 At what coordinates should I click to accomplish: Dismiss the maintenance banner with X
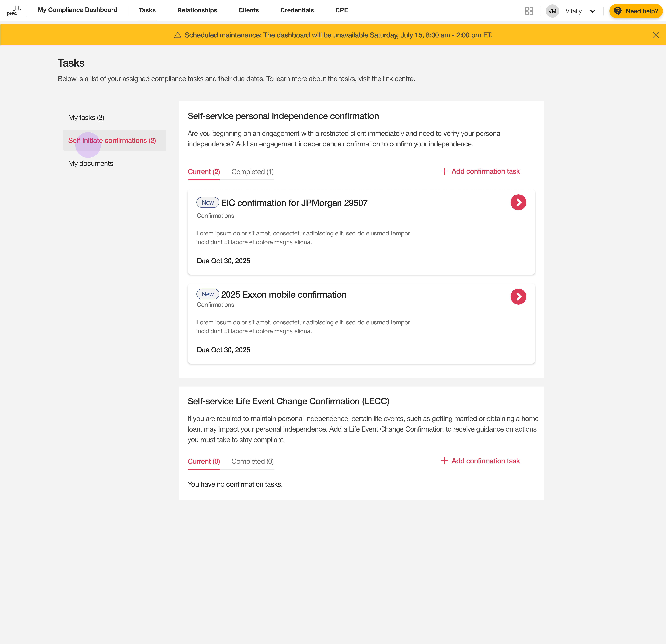[x=655, y=35]
